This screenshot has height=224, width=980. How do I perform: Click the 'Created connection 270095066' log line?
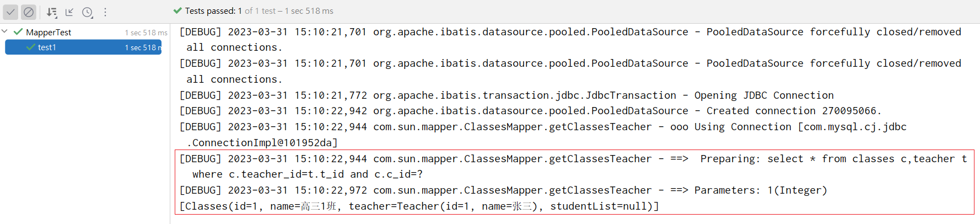coord(530,111)
